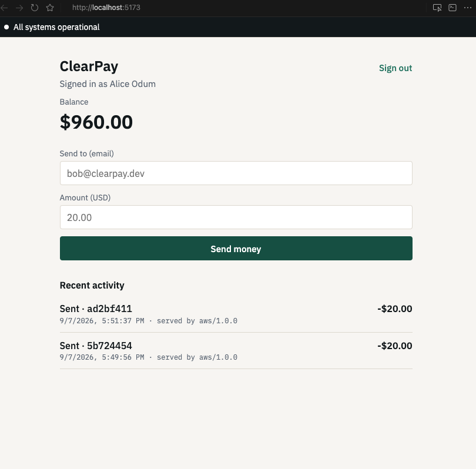The image size is (476, 469).
Task: Sign out of ClearPay
Action: pos(395,68)
